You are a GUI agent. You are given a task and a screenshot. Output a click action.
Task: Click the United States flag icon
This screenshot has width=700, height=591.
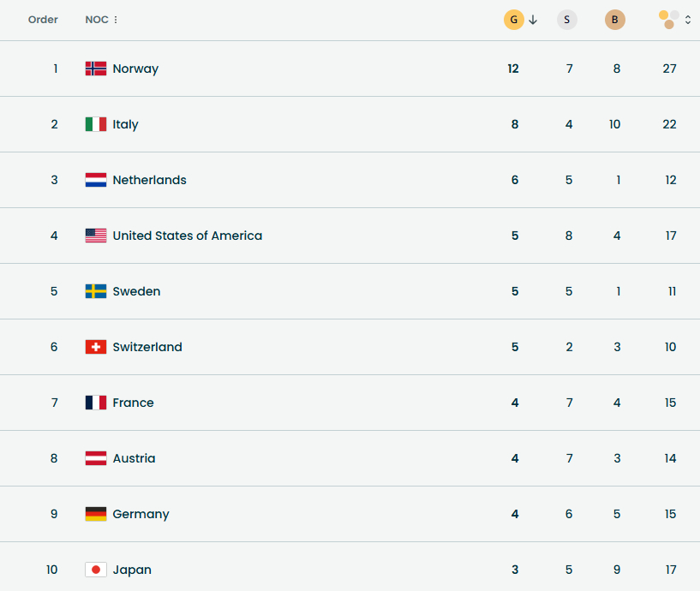tap(96, 236)
